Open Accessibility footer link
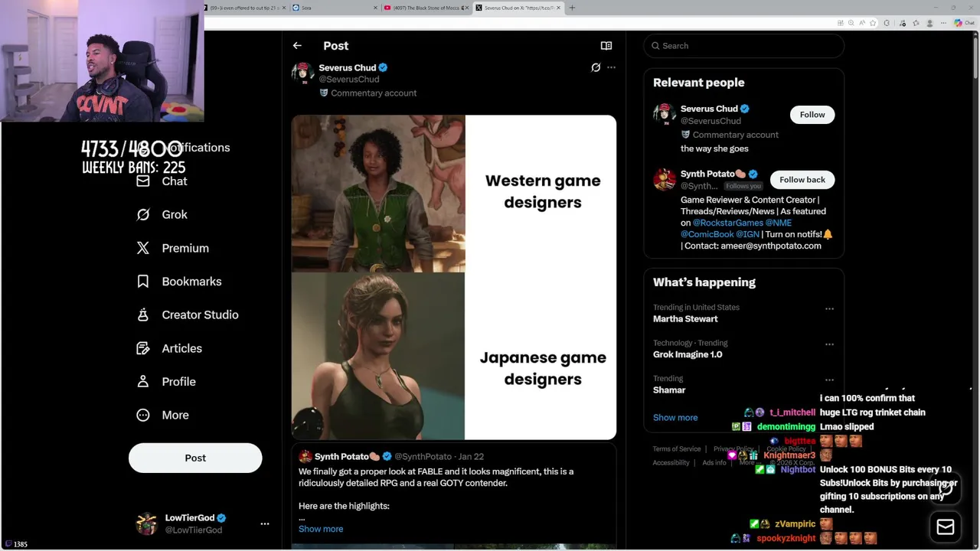Screen dimensions: 980x551 tap(671, 463)
